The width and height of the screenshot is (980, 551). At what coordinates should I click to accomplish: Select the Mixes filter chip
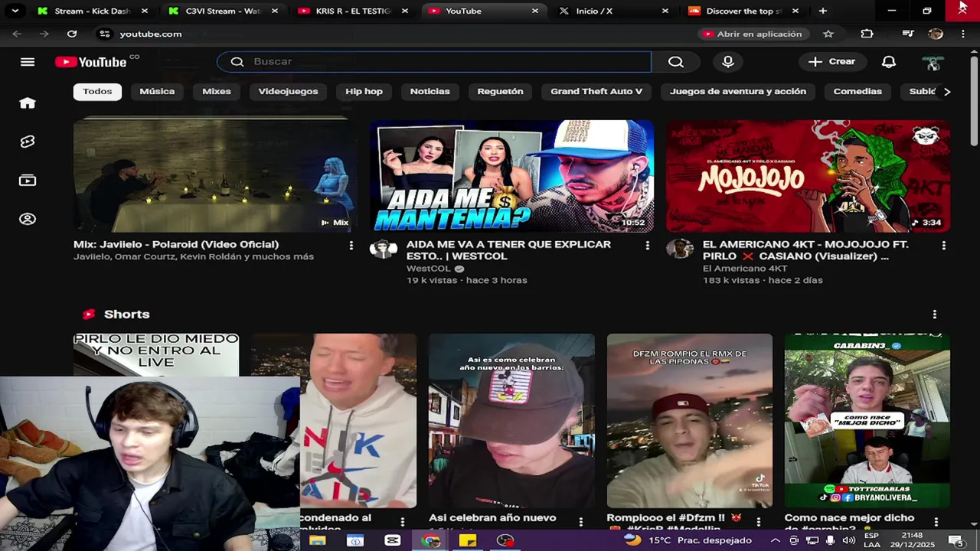216,91
